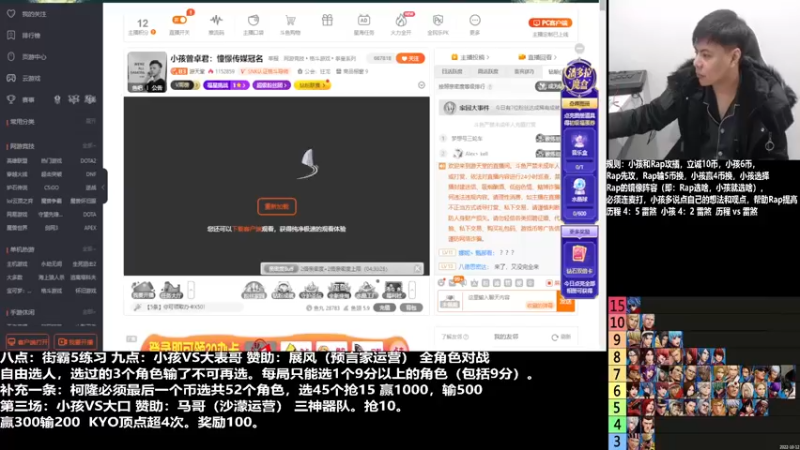Click the 充值 recharge pill button
Image resolution: width=800 pixels, height=450 pixels.
(384, 308)
